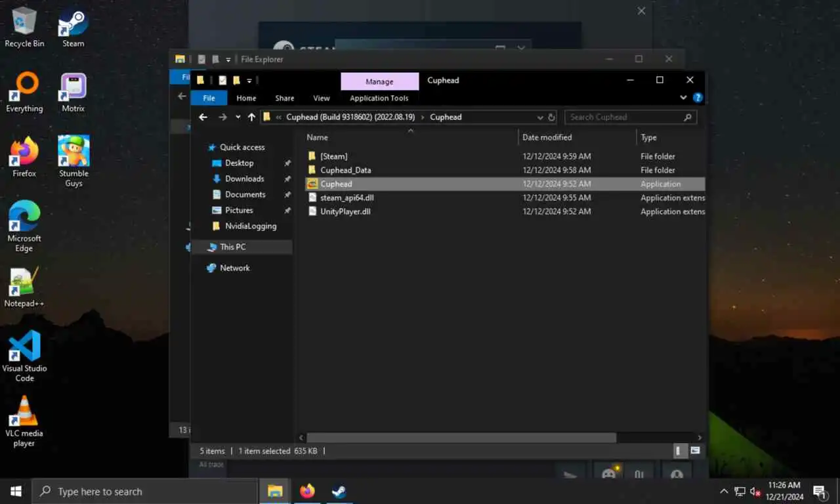Open the View ribbon tab

point(322,98)
